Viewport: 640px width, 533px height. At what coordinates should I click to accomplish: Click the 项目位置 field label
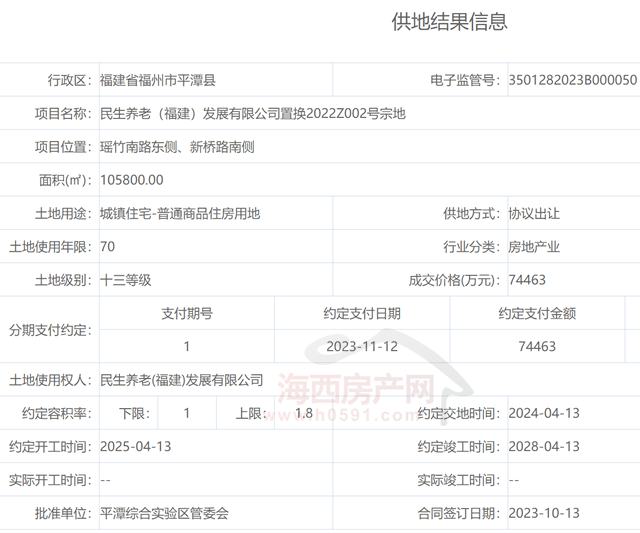(x=63, y=147)
